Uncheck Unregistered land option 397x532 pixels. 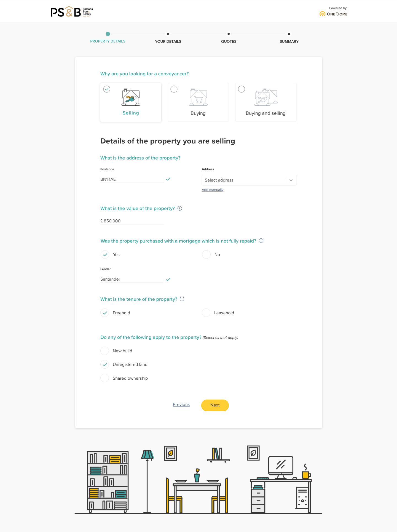(105, 365)
